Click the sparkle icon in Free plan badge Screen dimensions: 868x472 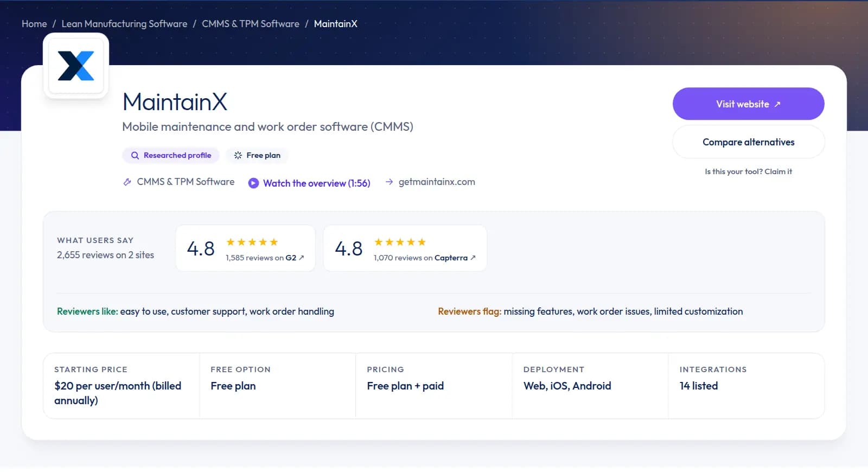238,155
